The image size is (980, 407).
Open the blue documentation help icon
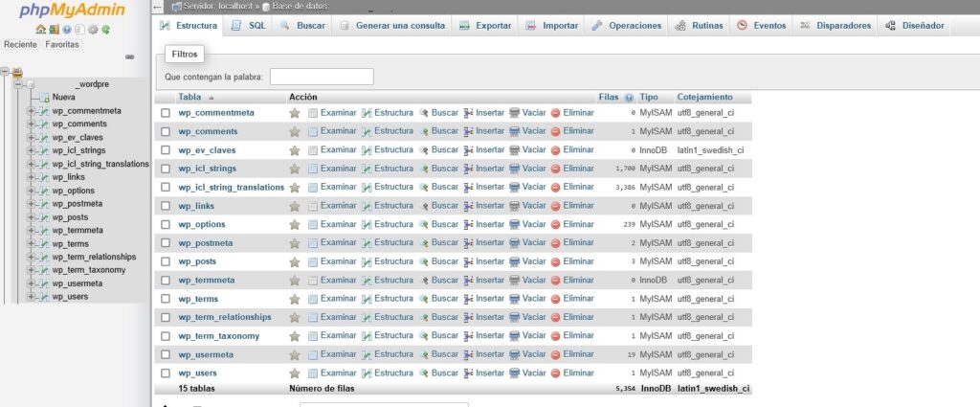(67, 30)
